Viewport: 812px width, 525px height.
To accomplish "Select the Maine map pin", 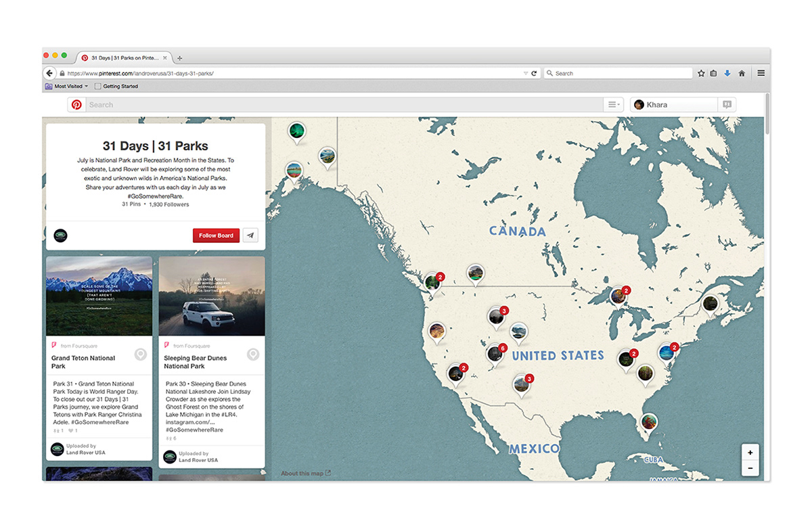I will point(710,304).
